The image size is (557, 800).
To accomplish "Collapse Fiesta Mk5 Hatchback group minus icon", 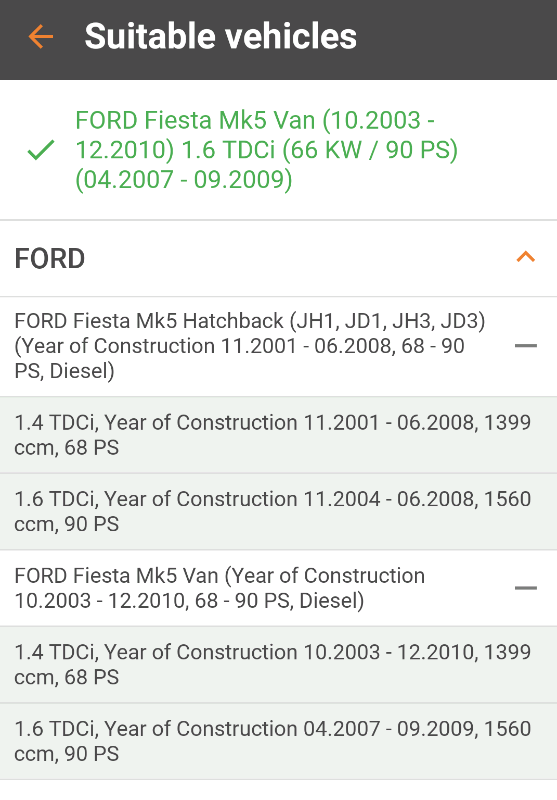I will (x=525, y=346).
